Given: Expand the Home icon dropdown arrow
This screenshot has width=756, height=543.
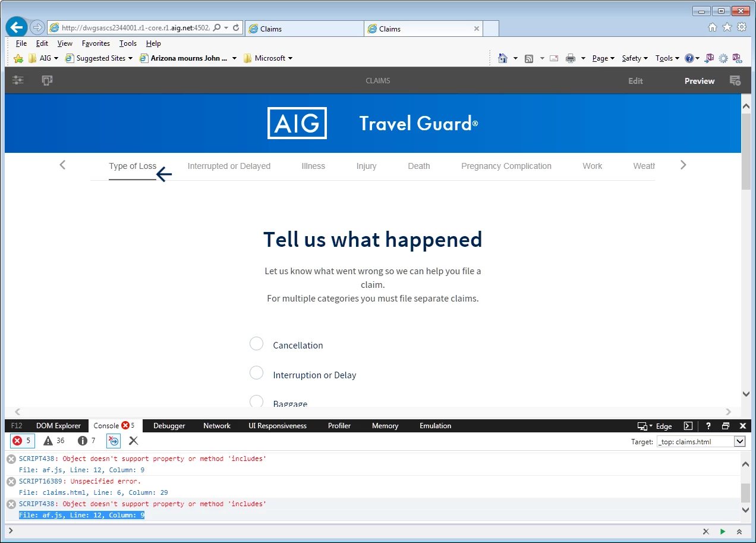Looking at the screenshot, I should tap(515, 58).
